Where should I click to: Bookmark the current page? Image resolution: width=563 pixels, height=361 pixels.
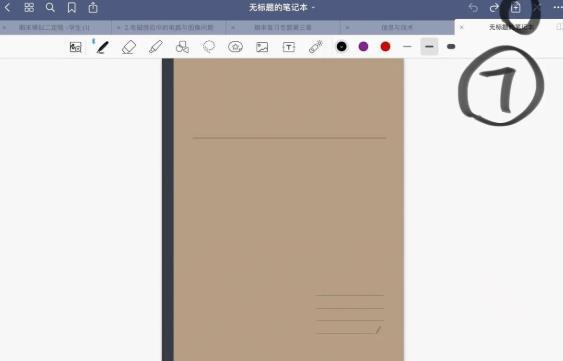coord(71,8)
